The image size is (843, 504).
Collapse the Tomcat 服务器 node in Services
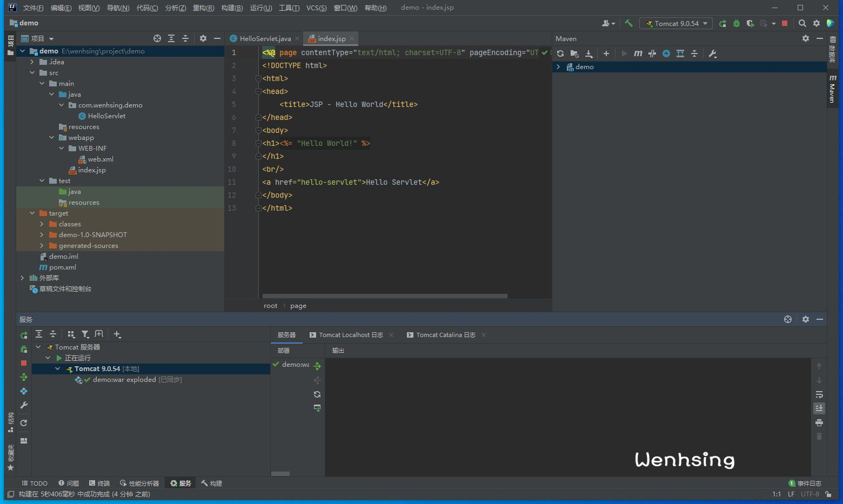tap(38, 347)
